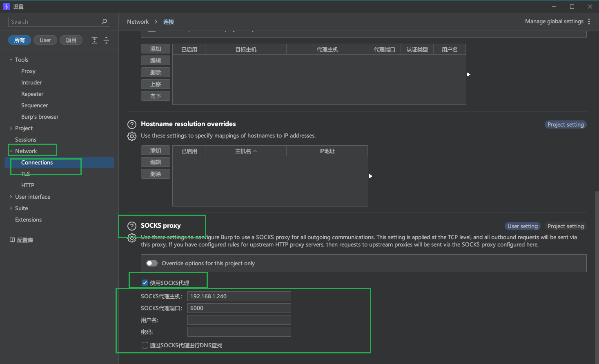Select the 所有 filter tab
The width and height of the screenshot is (599, 364).
point(20,40)
